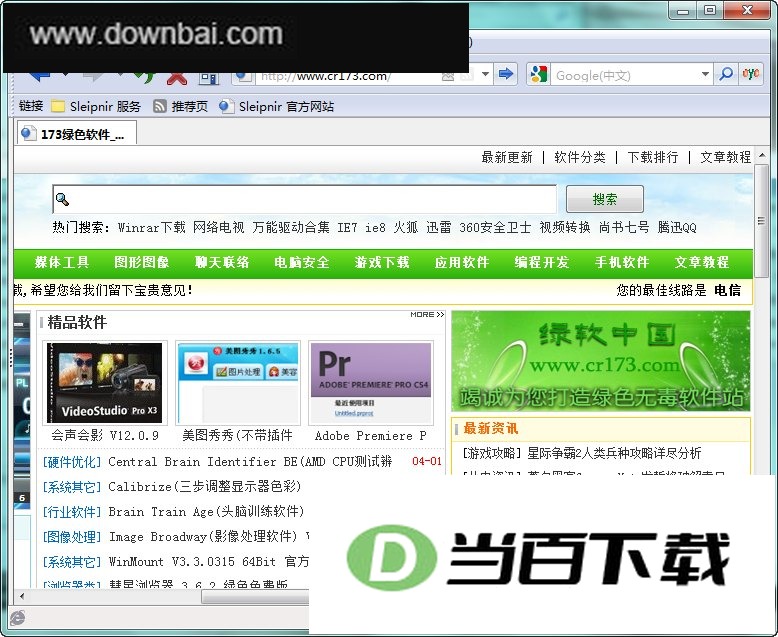Click the 星际争霸2人类兵种攻略详尽分析 news link
778x637 pixels.
point(614,453)
